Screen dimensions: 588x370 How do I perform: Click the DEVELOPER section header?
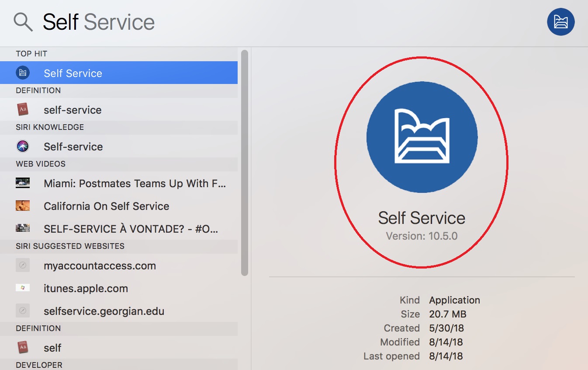39,365
